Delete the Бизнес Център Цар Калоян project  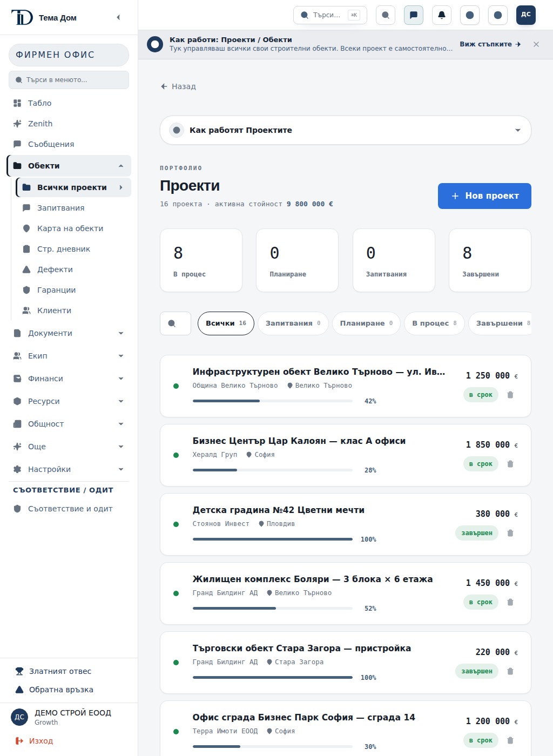pos(510,464)
